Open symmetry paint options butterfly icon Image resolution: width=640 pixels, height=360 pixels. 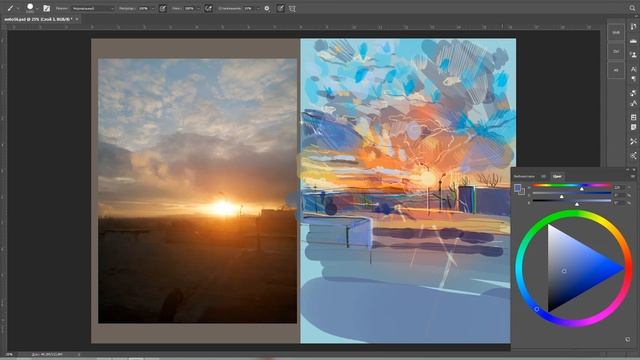[292, 8]
